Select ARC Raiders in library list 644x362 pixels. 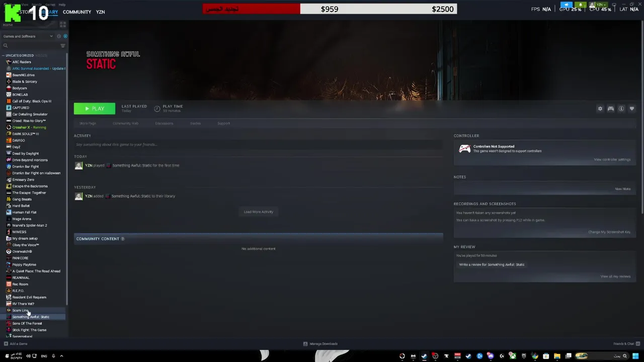point(22,62)
